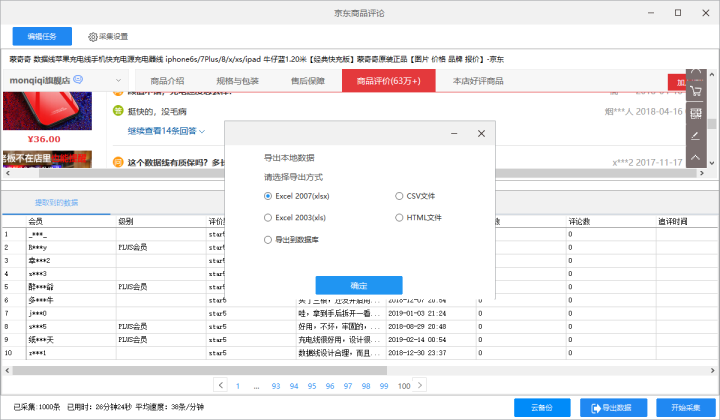
Task: Choose CSV文件 export format
Action: click(415, 196)
